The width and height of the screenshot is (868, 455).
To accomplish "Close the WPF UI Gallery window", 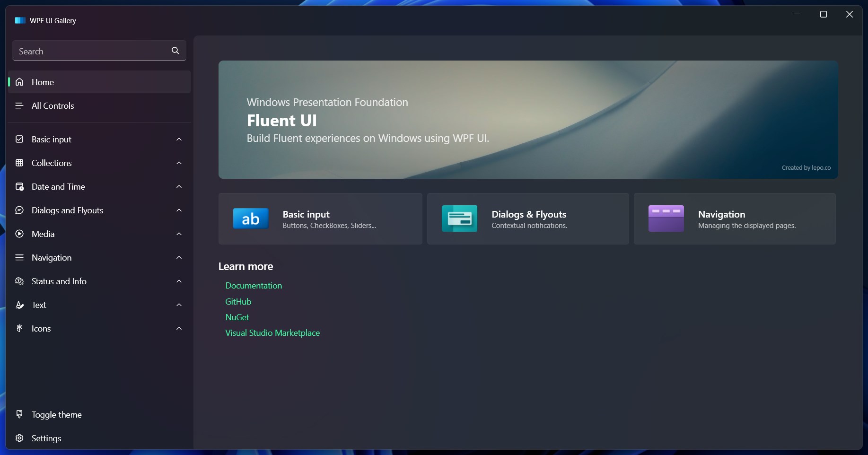I will [x=850, y=14].
